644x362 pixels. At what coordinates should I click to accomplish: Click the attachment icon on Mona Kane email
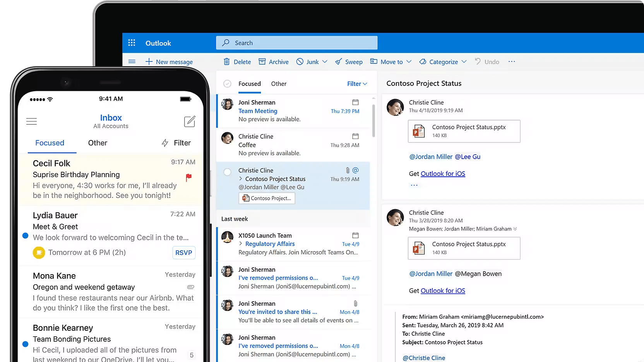(191, 287)
